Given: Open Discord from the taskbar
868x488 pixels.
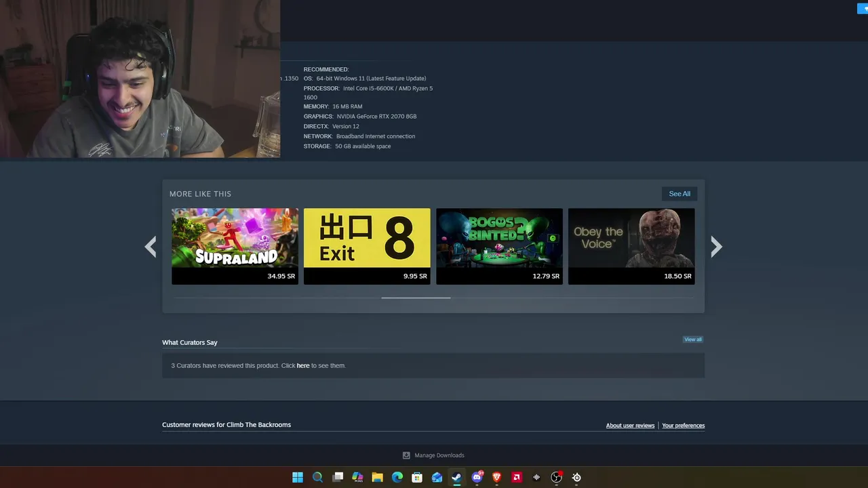Looking at the screenshot, I should [477, 477].
